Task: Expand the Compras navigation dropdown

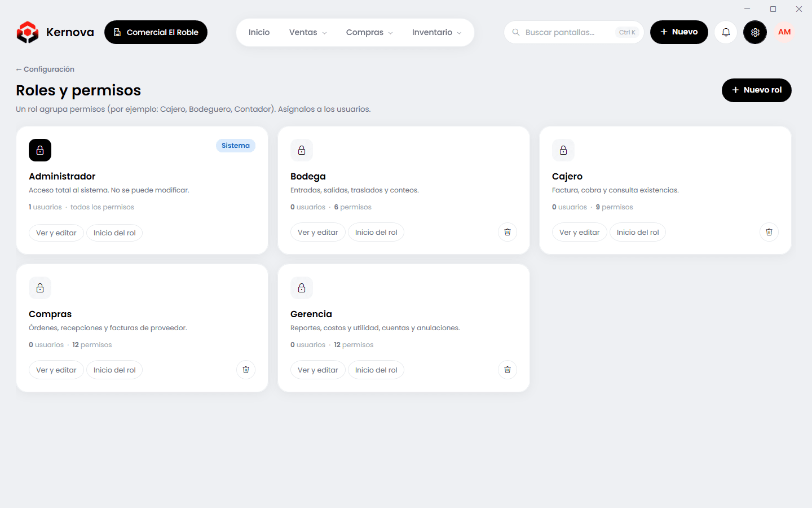Action: point(369,32)
